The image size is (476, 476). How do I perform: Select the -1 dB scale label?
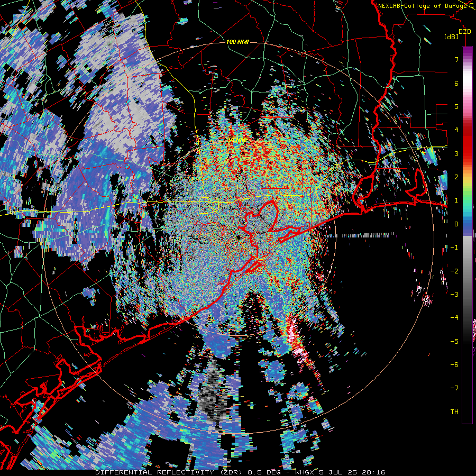click(454, 248)
